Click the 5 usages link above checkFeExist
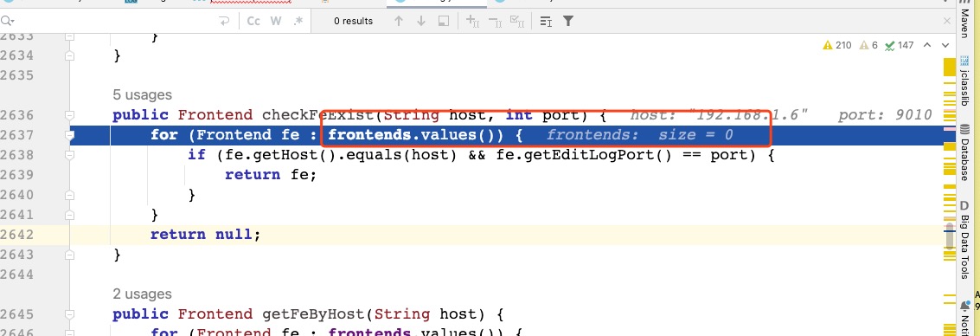Screen dimensions: 980x336 (142, 95)
